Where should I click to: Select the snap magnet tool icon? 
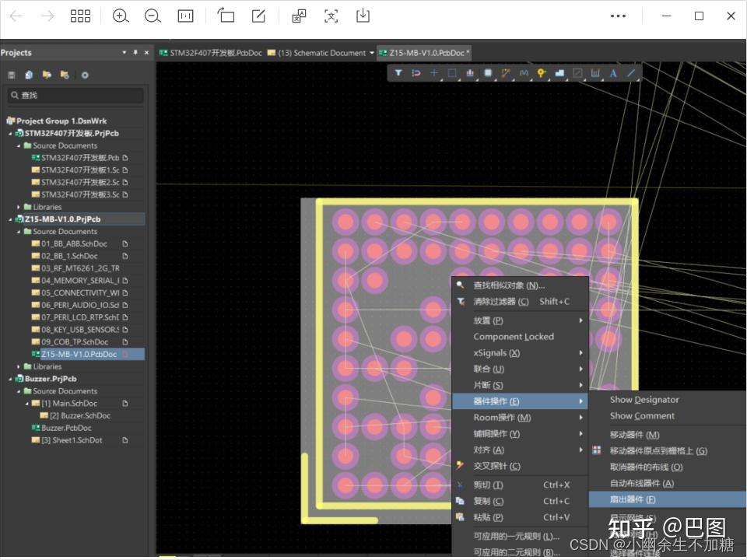416,73
